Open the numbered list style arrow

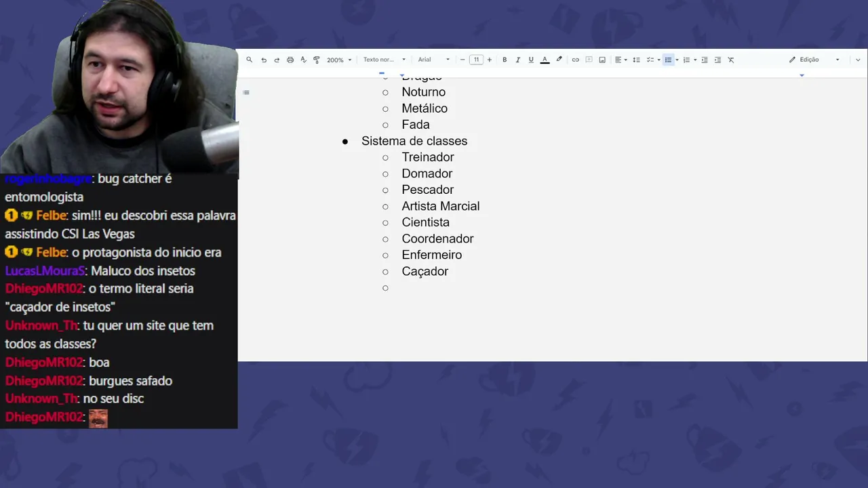click(x=695, y=60)
